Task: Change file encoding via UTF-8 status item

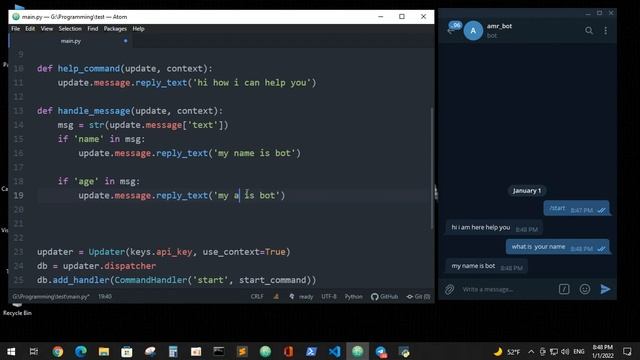Action: click(329, 297)
